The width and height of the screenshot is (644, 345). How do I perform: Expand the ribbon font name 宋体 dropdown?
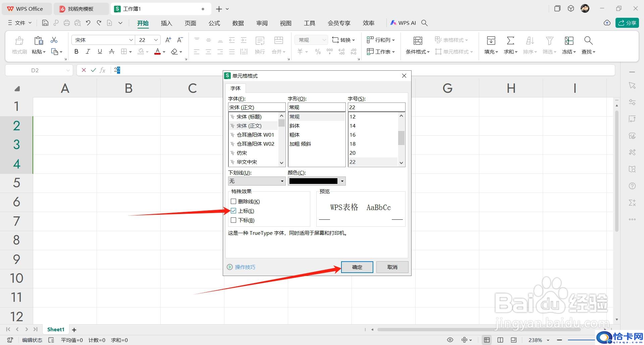131,40
